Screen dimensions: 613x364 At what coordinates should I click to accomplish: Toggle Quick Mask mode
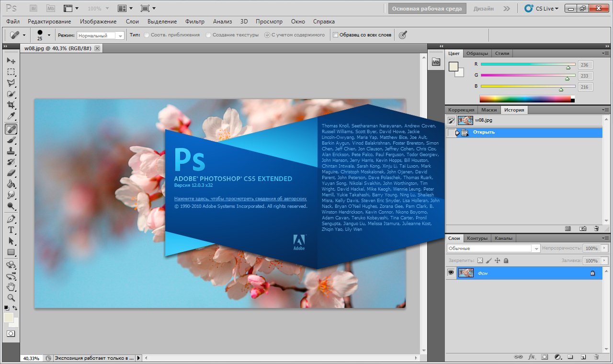click(11, 333)
